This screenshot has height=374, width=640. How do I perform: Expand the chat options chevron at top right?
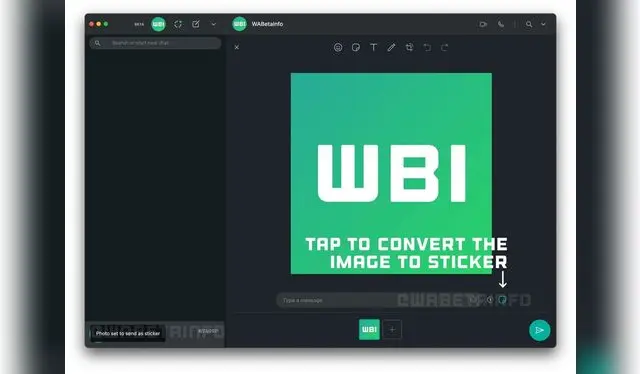[543, 24]
